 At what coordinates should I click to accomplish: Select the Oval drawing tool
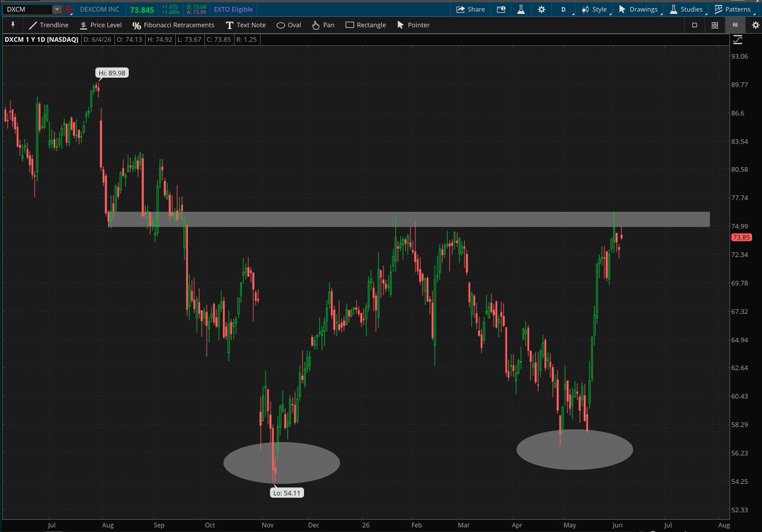(289, 25)
